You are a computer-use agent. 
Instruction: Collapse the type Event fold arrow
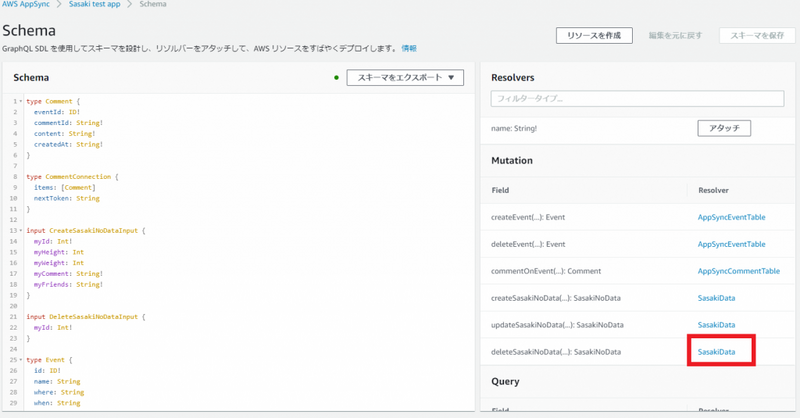20,360
